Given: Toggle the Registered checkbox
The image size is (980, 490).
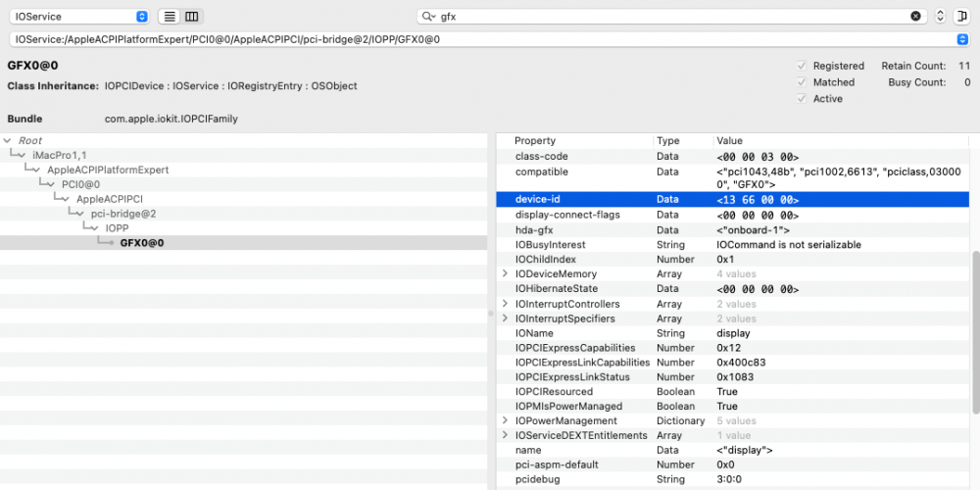Looking at the screenshot, I should [x=802, y=66].
